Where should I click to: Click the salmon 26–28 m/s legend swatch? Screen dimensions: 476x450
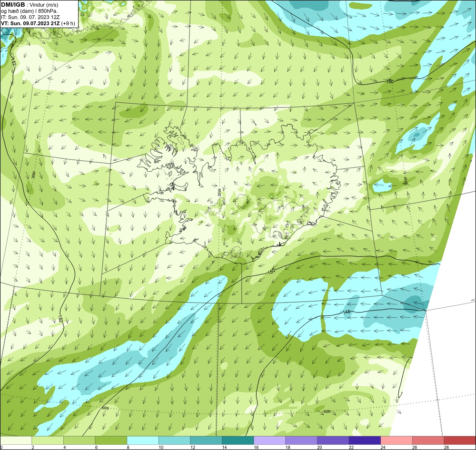[428, 440]
